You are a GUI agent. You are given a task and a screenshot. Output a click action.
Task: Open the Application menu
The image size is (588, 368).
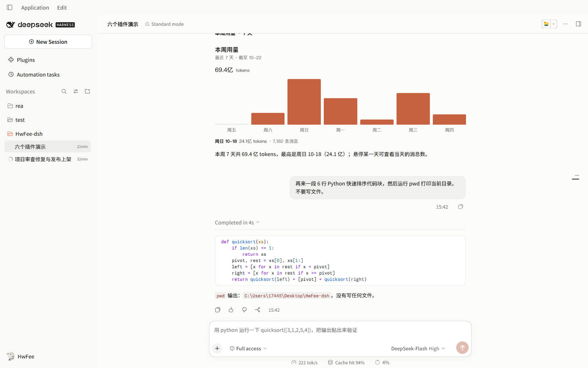(35, 7)
